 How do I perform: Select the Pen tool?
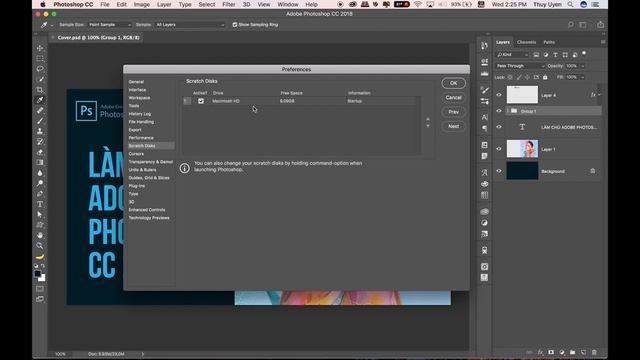click(x=40, y=193)
